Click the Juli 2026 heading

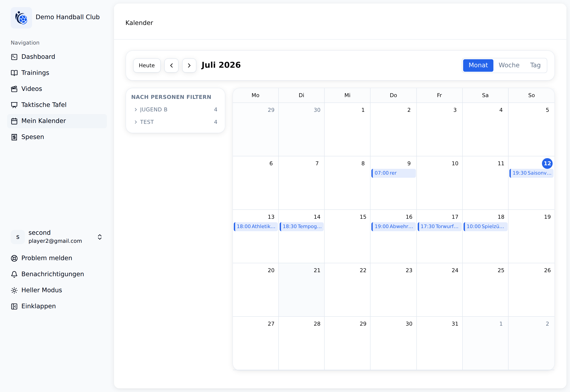pos(221,65)
